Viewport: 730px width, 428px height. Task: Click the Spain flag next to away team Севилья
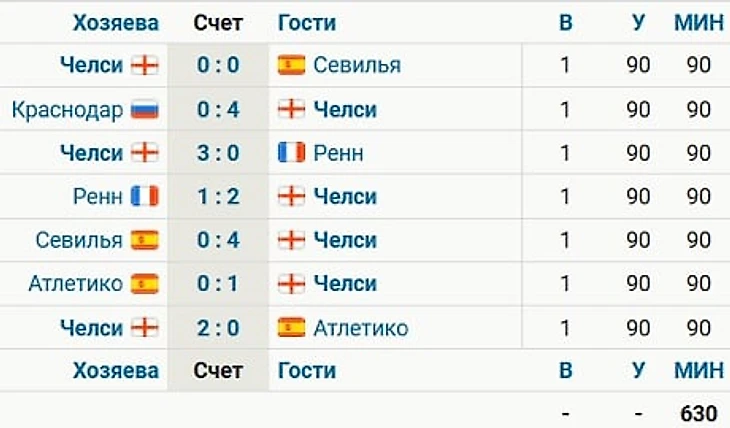point(291,66)
